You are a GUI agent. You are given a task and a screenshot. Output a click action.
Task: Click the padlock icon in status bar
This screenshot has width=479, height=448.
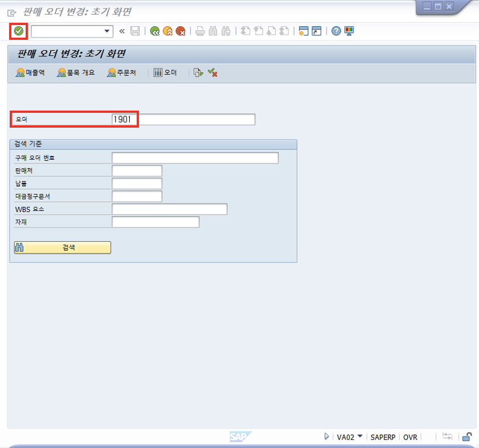pos(467,437)
